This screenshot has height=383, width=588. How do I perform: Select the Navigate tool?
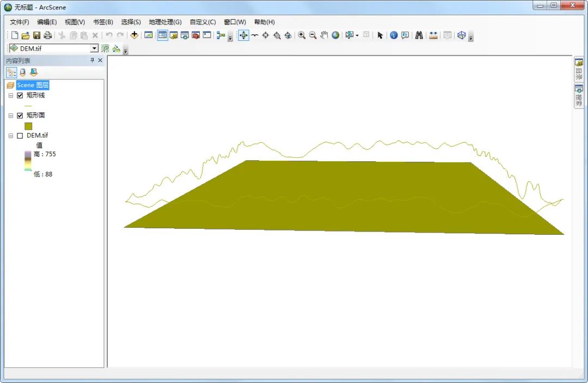point(243,35)
